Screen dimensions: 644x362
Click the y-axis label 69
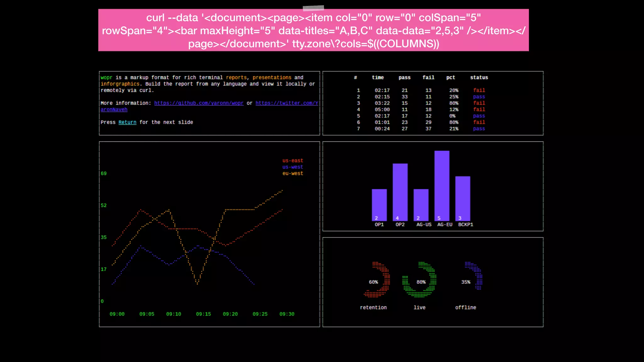click(103, 173)
